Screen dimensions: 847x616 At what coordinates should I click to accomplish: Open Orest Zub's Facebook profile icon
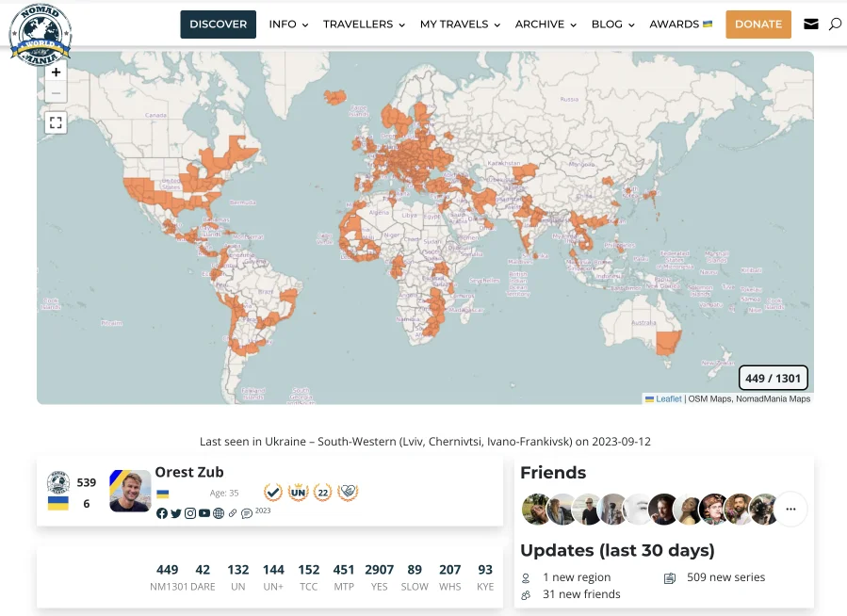(x=162, y=513)
